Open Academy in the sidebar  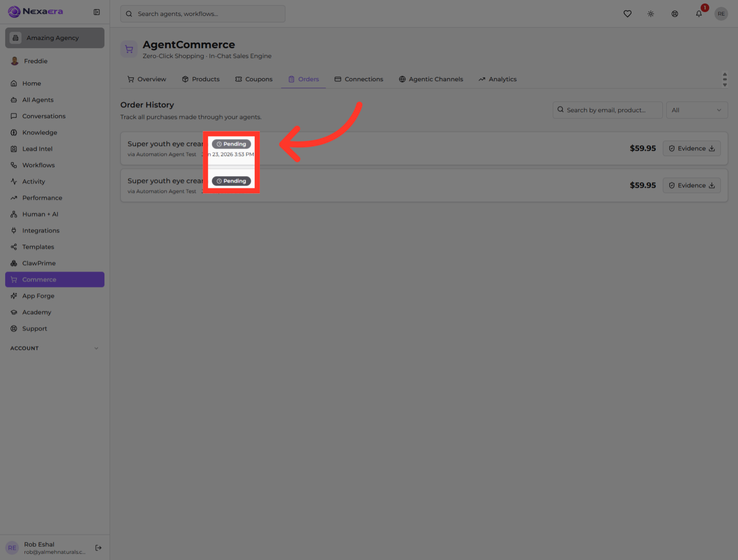55,312
